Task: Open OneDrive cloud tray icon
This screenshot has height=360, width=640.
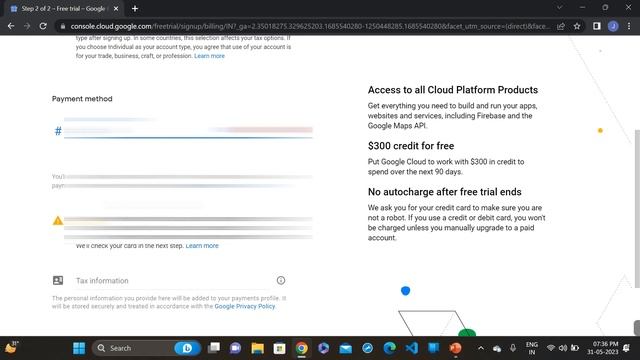Action: point(497,349)
